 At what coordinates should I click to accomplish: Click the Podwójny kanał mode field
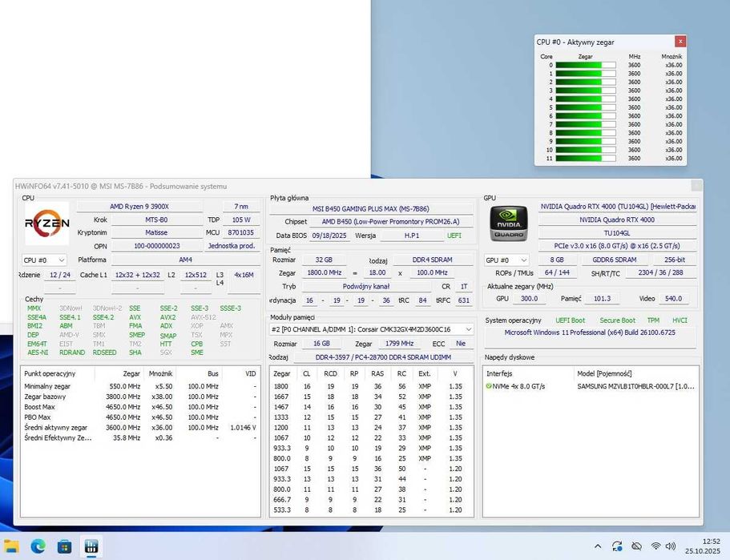[x=365, y=286]
